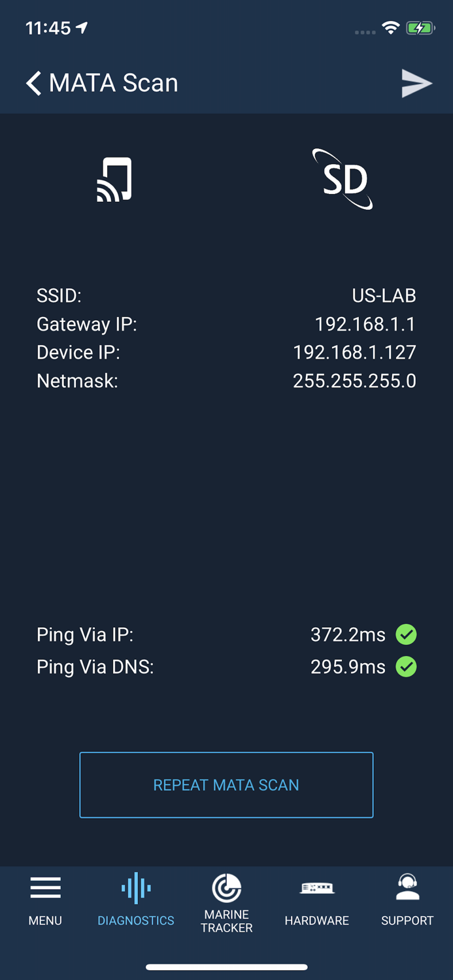Tap the MATA Scan title text
The width and height of the screenshot is (453, 980).
(x=114, y=83)
